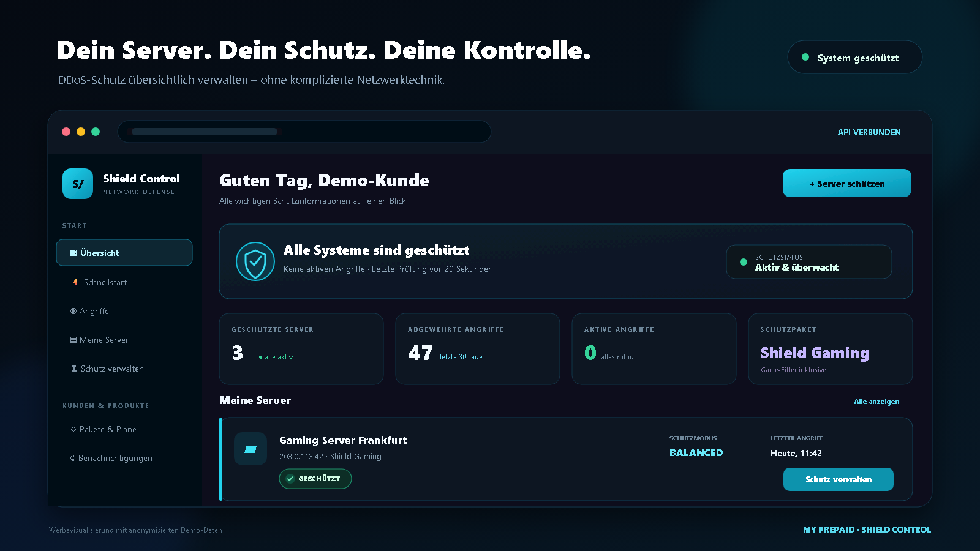Click the System geschützt status pill
980x551 pixels.
[855, 57]
